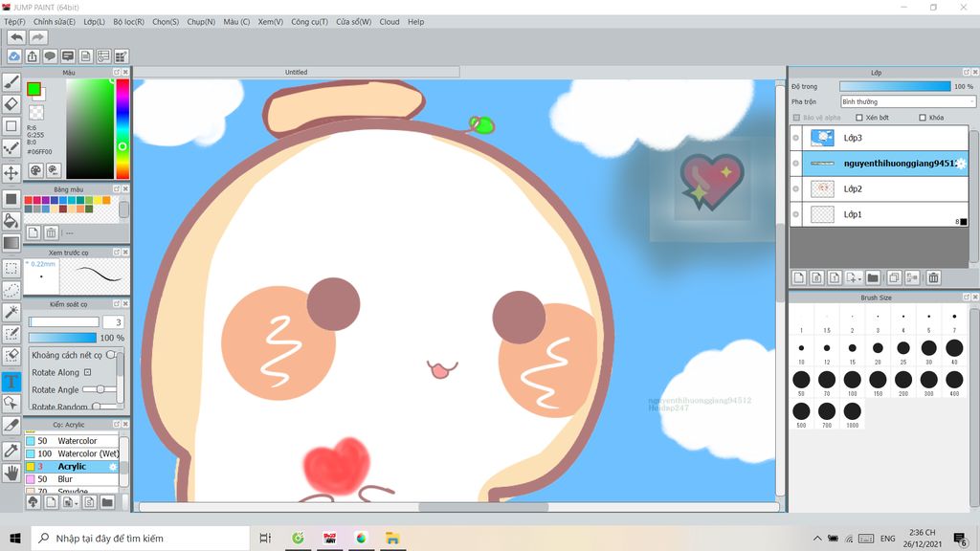980x551 pixels.
Task: Switch to the Untitled canvas tab
Action: pos(297,72)
